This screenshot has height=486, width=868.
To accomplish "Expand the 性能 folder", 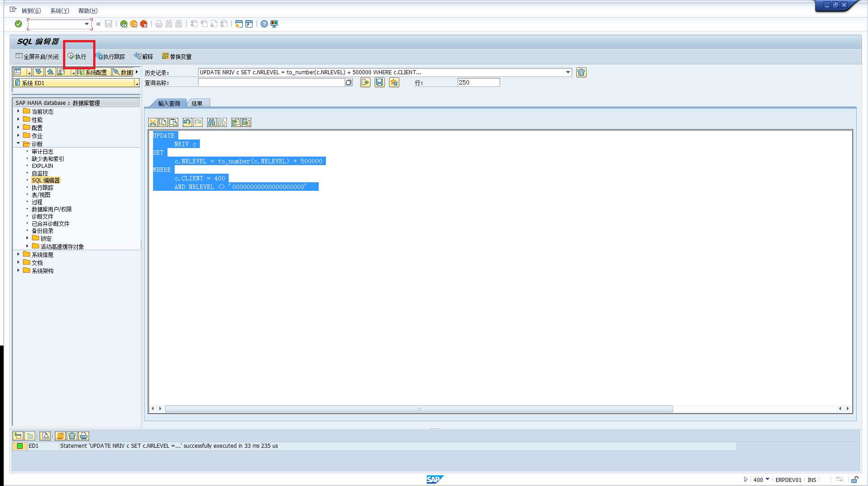I will pos(18,119).
